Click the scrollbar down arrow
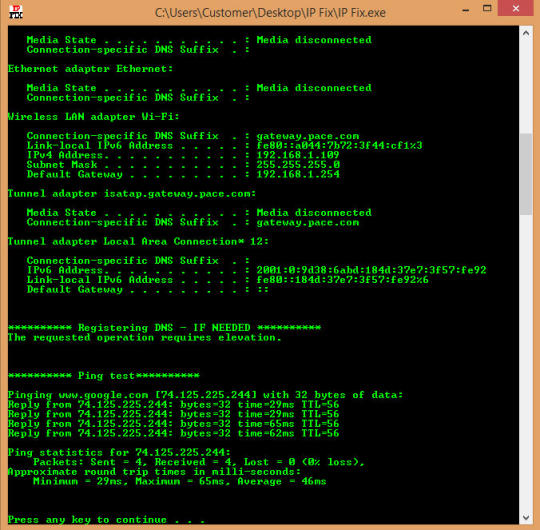 pyautogui.click(x=526, y=517)
